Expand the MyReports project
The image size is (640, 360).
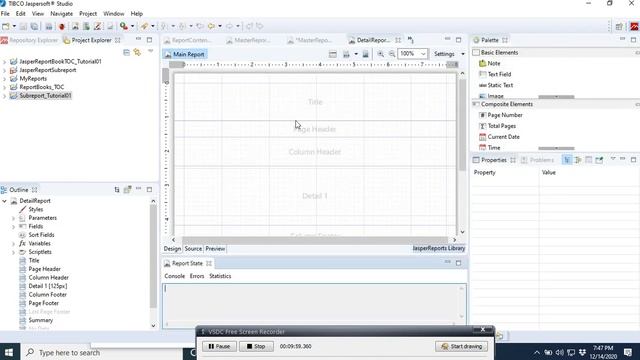coord(4,79)
